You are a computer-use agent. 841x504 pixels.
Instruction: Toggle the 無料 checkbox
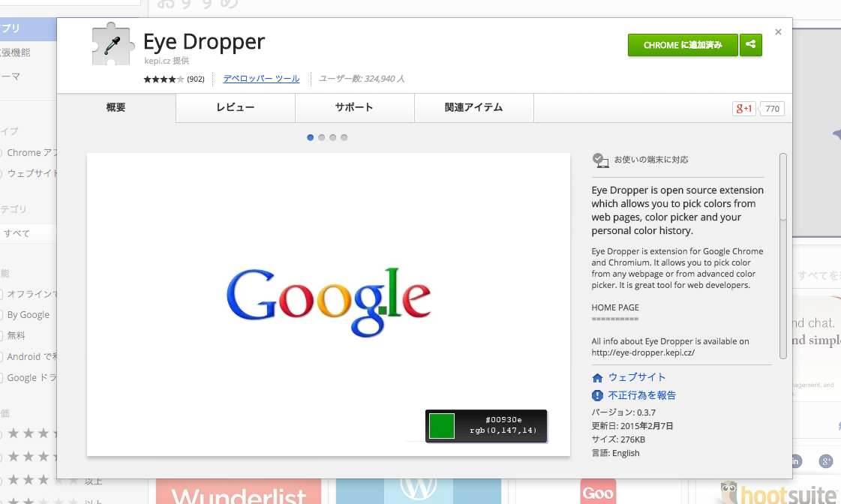2,336
